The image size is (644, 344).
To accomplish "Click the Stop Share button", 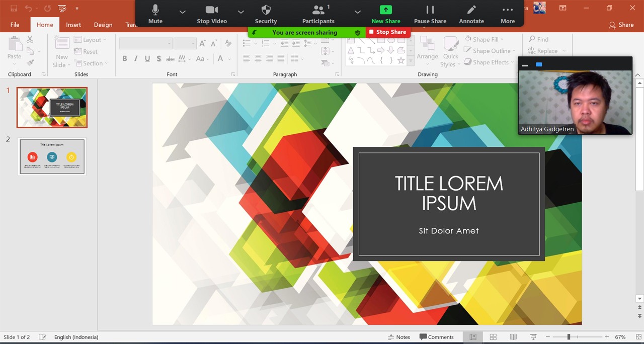I will pyautogui.click(x=387, y=32).
